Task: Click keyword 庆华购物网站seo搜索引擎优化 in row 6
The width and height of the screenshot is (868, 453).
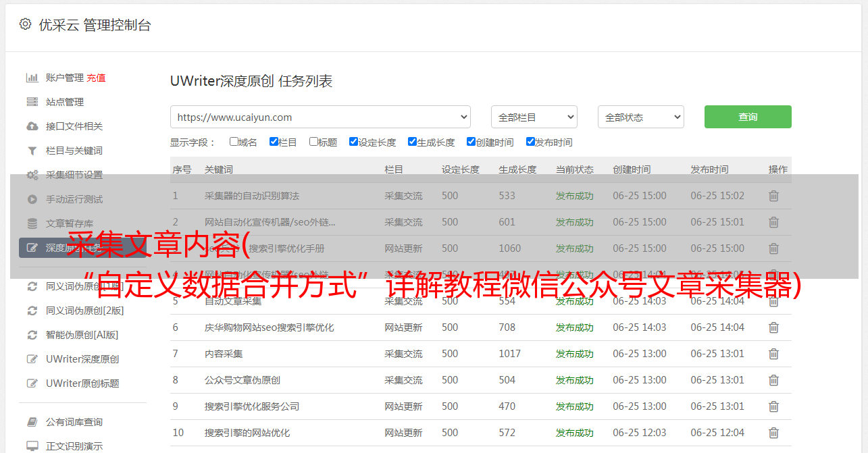Action: pyautogui.click(x=269, y=327)
